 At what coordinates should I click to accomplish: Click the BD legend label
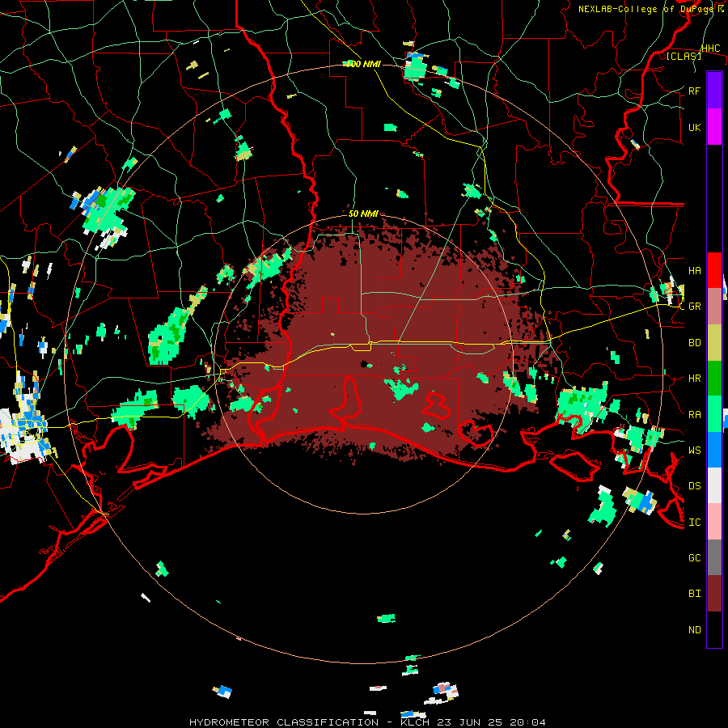694,343
